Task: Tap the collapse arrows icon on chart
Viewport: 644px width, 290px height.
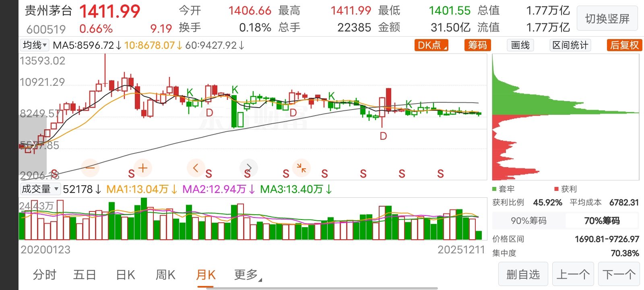Action: 301,168
